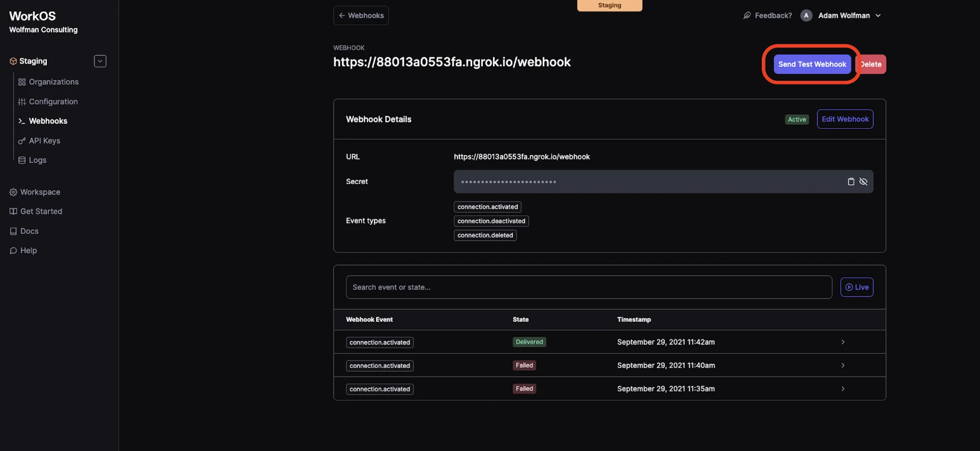Expand the 11:42am Delivered event row
The height and width of the screenshot is (451, 980).
pyautogui.click(x=610, y=342)
